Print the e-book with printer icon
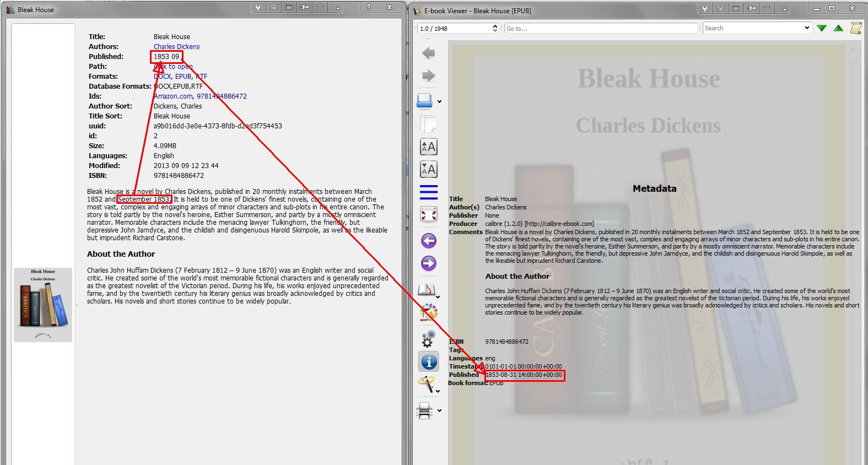Image resolution: width=868 pixels, height=465 pixels. (425, 410)
